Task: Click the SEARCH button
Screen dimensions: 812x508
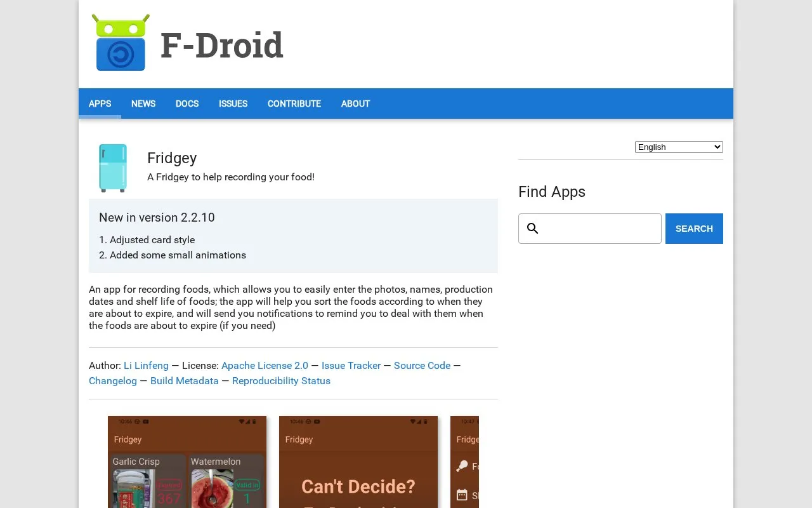Action: point(694,229)
